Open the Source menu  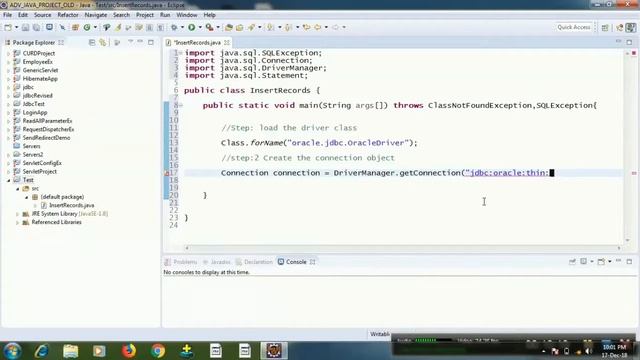(42, 15)
